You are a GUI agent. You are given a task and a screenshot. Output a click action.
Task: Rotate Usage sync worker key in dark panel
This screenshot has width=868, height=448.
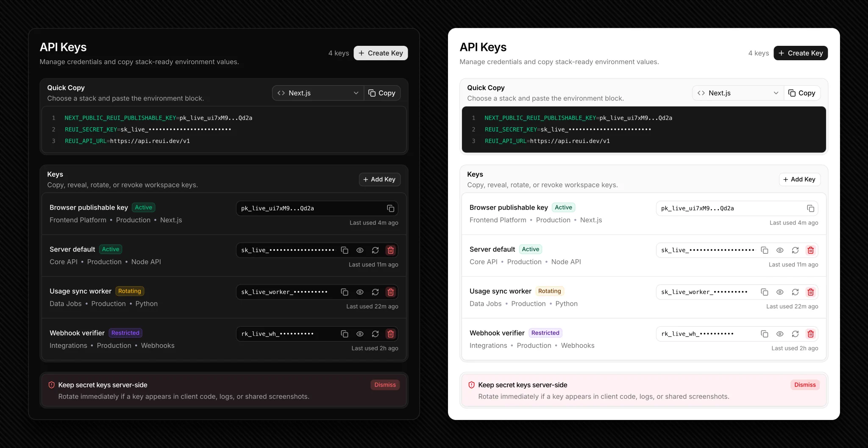[x=375, y=292]
